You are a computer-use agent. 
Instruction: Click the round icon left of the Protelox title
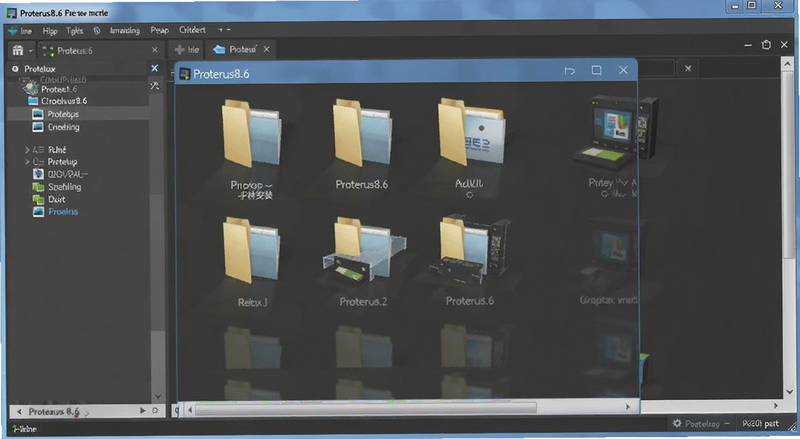point(15,68)
